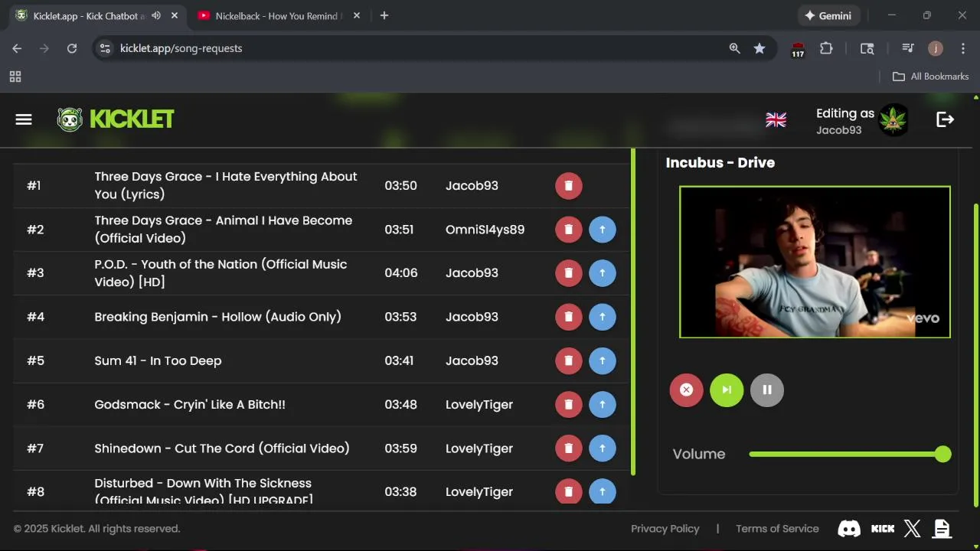980x551 pixels.
Task: Move Sum 41 In Too Deep up
Action: (603, 360)
